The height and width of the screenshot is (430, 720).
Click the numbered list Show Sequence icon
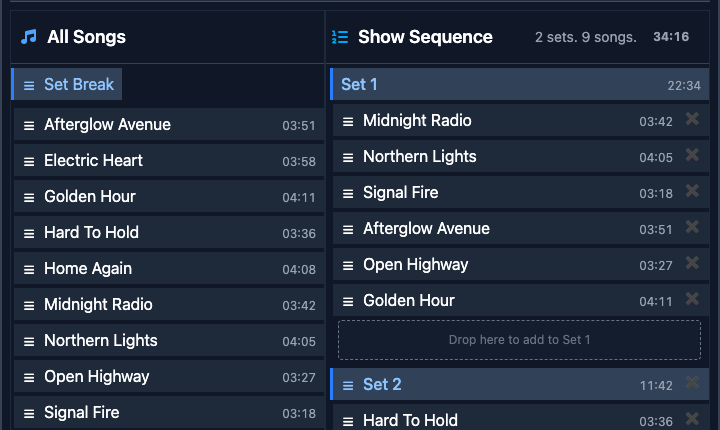click(340, 37)
